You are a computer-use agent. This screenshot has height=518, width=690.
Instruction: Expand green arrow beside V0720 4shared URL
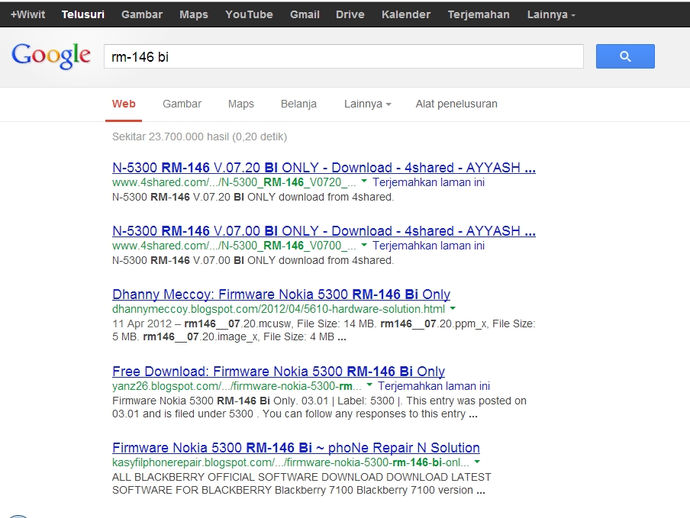364,181
